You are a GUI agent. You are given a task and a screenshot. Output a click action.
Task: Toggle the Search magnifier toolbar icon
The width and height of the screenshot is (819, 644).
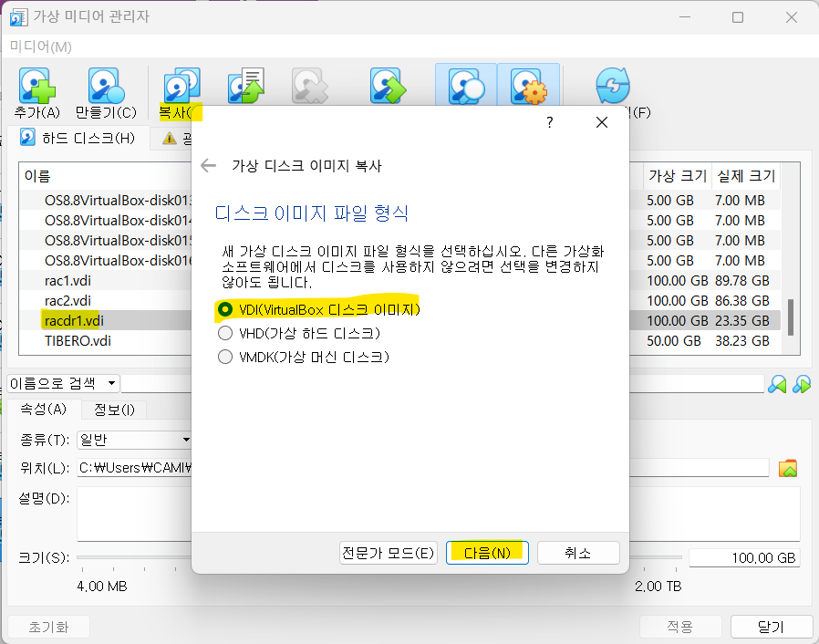point(466,86)
